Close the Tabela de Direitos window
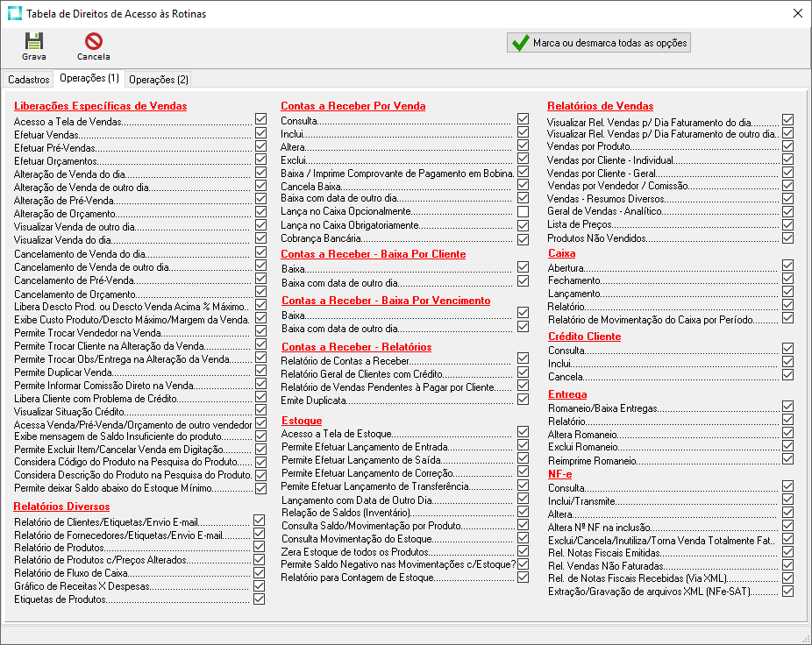Image resolution: width=812 pixels, height=645 pixels. pyautogui.click(x=796, y=13)
